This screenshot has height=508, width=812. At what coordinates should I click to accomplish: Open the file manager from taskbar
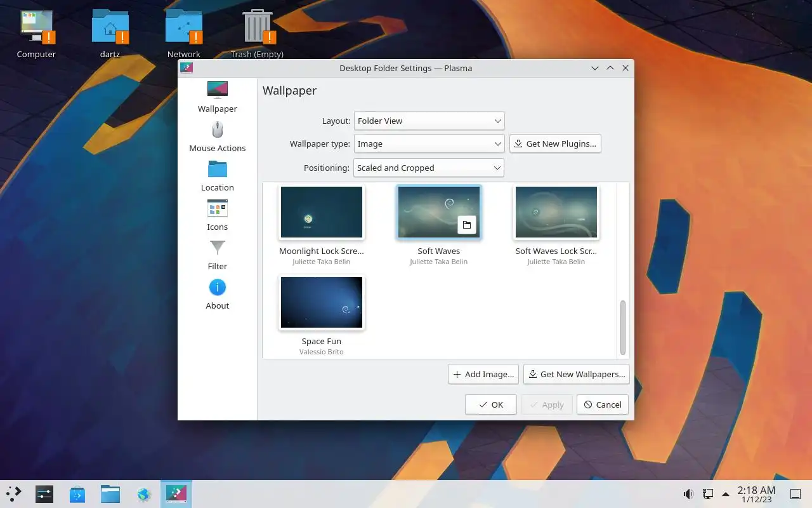click(110, 494)
